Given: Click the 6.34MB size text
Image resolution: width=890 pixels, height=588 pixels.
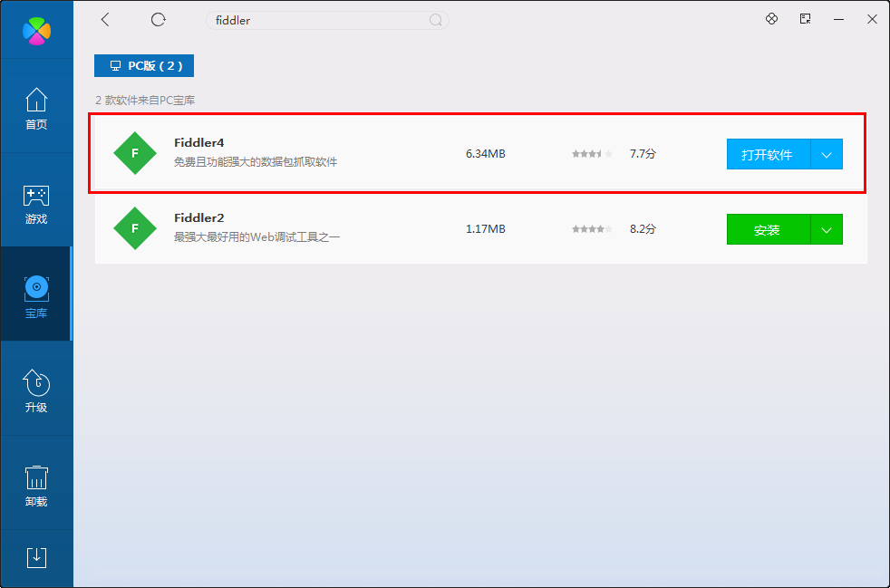Looking at the screenshot, I should (486, 154).
